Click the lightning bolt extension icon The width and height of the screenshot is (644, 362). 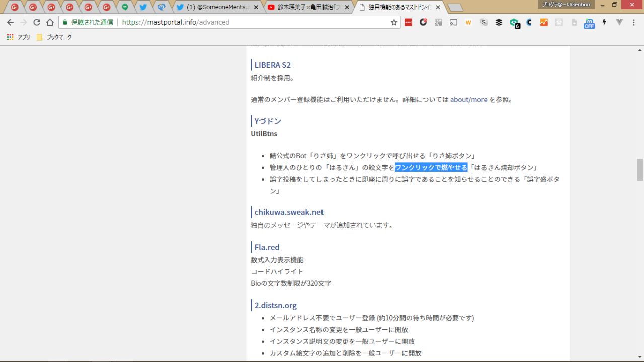tap(604, 22)
